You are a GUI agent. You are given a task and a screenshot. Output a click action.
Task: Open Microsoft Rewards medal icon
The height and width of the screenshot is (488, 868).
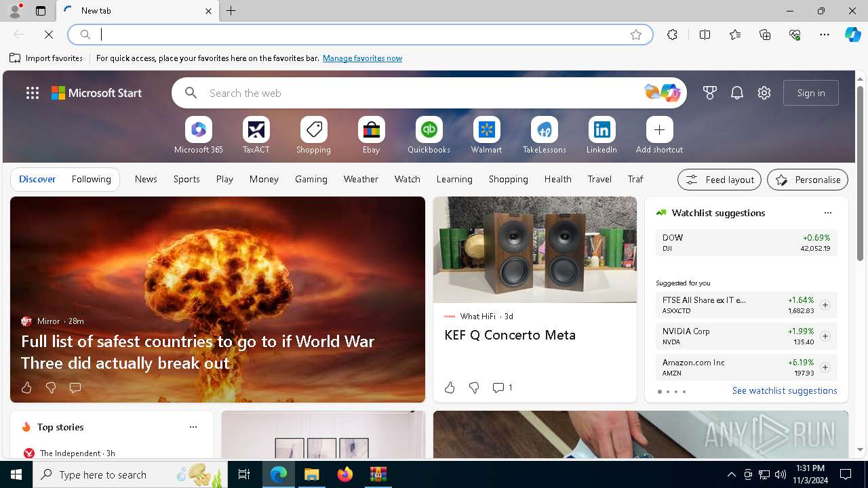pyautogui.click(x=710, y=93)
